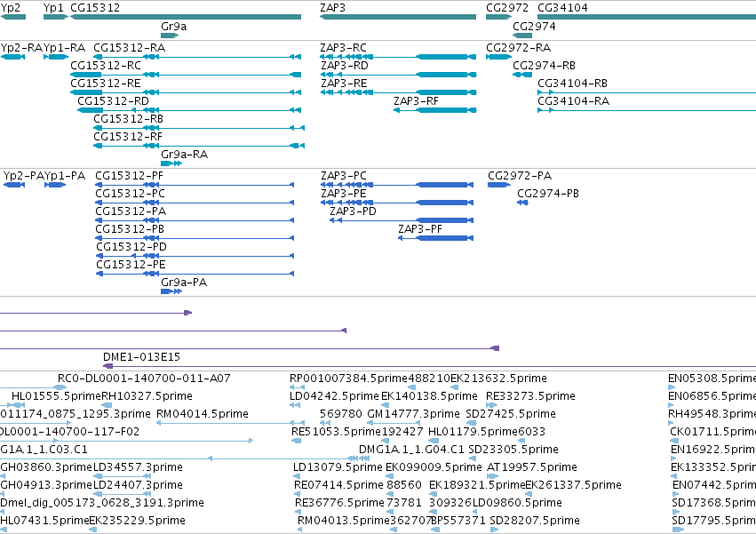The height and width of the screenshot is (534, 756).
Task: Select the CG34104 gene label
Action: coord(562,8)
